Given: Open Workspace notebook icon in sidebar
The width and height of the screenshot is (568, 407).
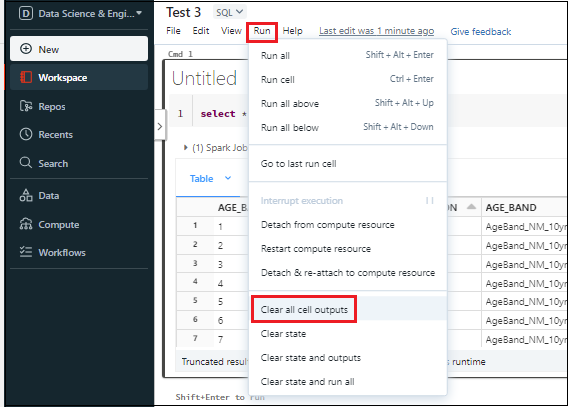Looking at the screenshot, I should pyautogui.click(x=26, y=77).
